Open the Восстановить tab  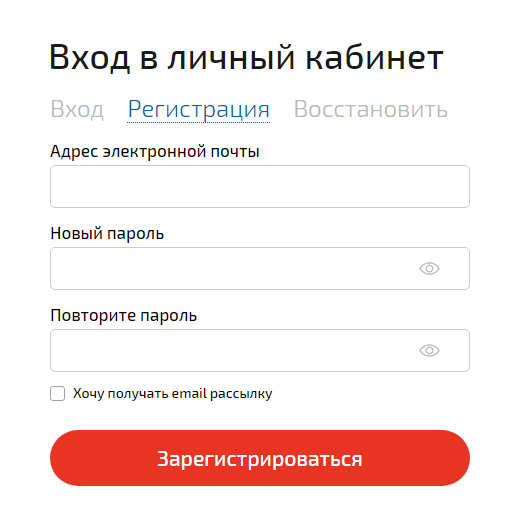pos(371,109)
